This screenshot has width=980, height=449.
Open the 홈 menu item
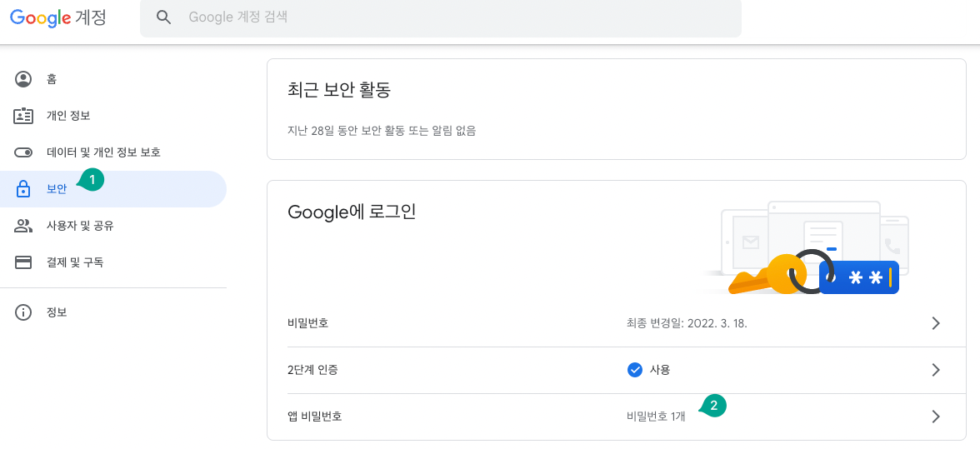(x=113, y=79)
